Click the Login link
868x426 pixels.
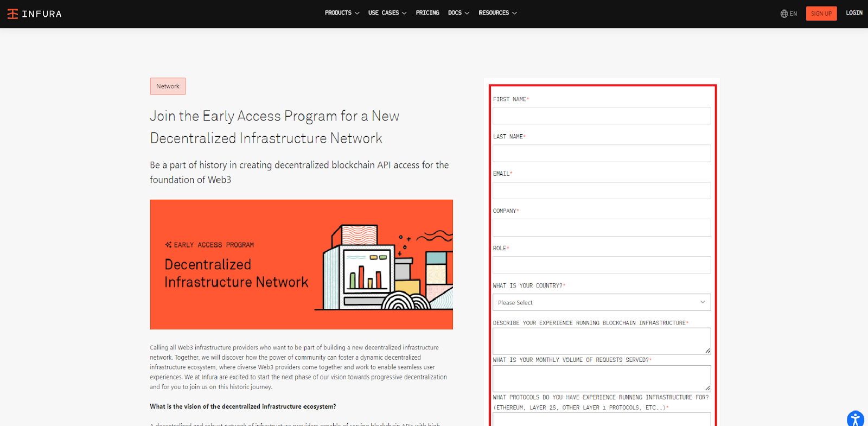click(854, 13)
